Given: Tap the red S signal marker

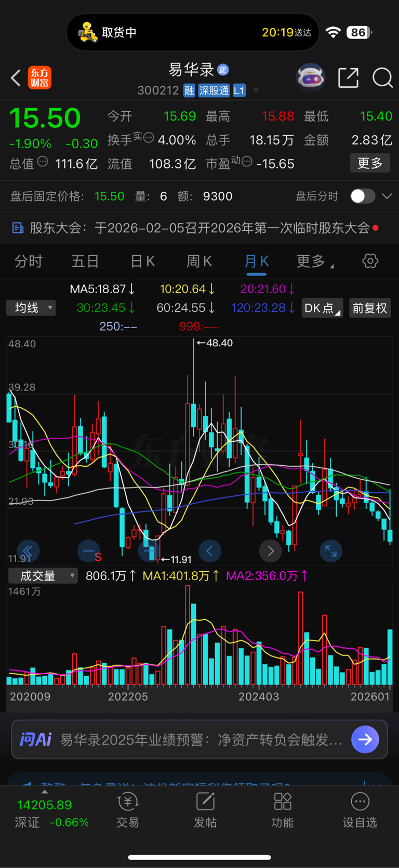Looking at the screenshot, I should pyautogui.click(x=98, y=557).
